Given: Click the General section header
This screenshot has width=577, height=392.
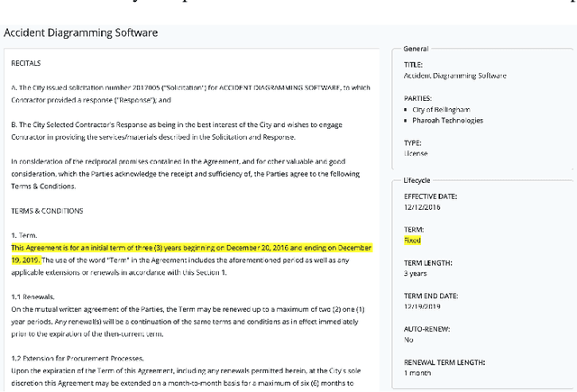Looking at the screenshot, I should coord(416,48).
